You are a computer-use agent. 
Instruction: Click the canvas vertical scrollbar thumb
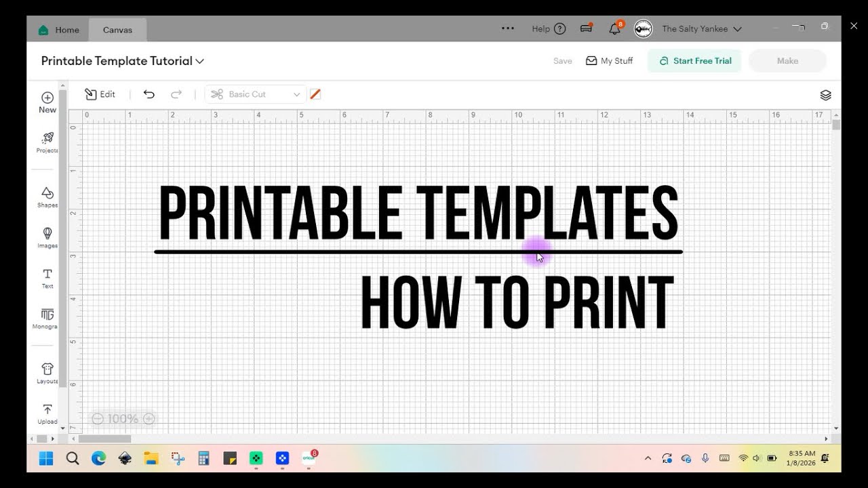coord(836,125)
